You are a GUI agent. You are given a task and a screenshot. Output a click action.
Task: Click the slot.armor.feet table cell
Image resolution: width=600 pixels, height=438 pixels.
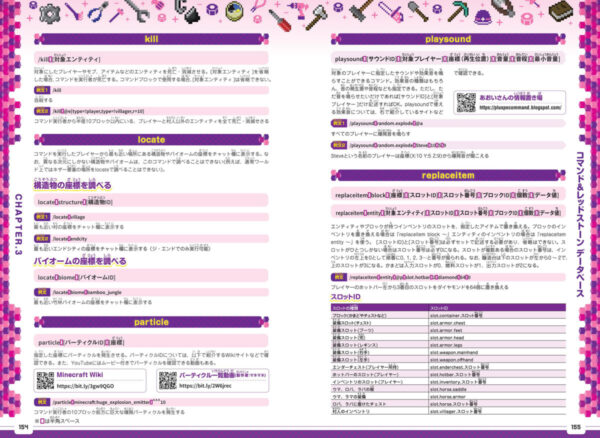[x=497, y=330]
